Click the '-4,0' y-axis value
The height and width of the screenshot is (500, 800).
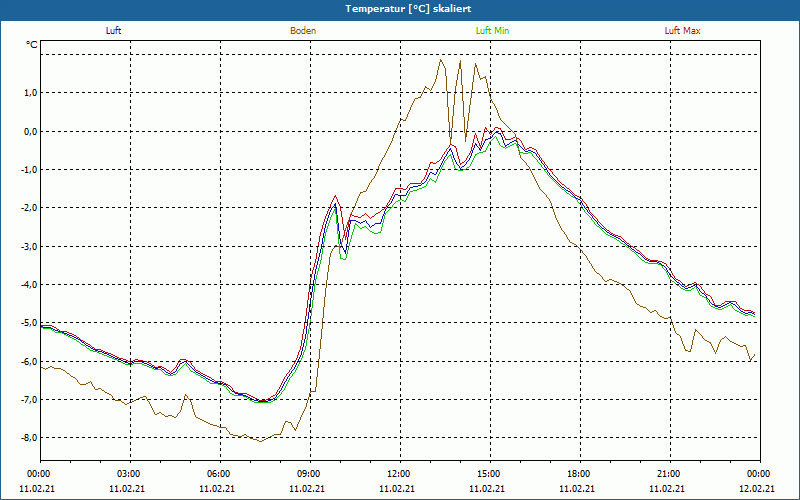click(29, 285)
